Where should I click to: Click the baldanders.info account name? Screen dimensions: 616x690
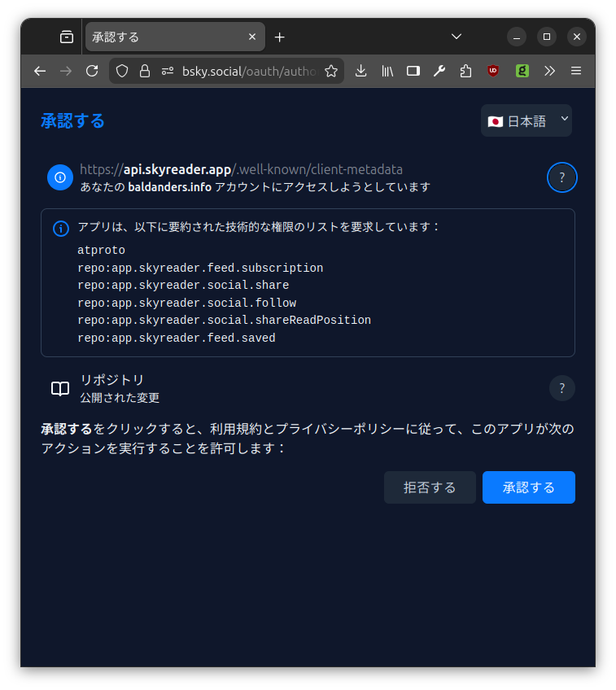pyautogui.click(x=170, y=187)
